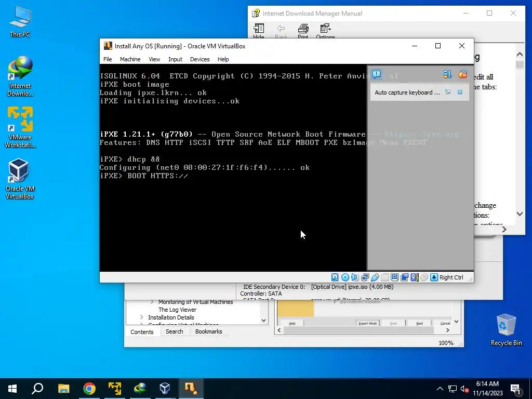Click Expert Mode button in help screenshot
The width and height of the screenshot is (532, 399).
(x=368, y=323)
